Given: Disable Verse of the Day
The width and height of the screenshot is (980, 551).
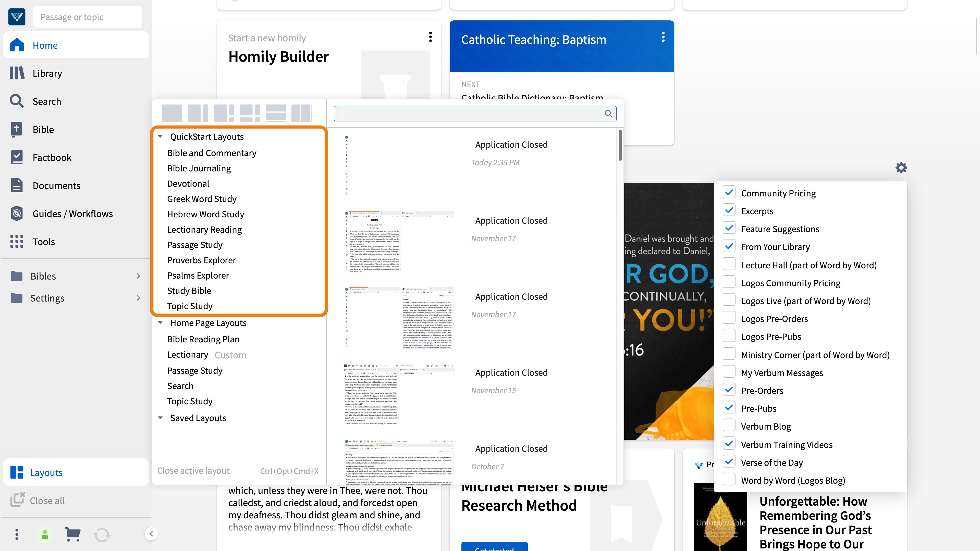Looking at the screenshot, I should pos(729,461).
